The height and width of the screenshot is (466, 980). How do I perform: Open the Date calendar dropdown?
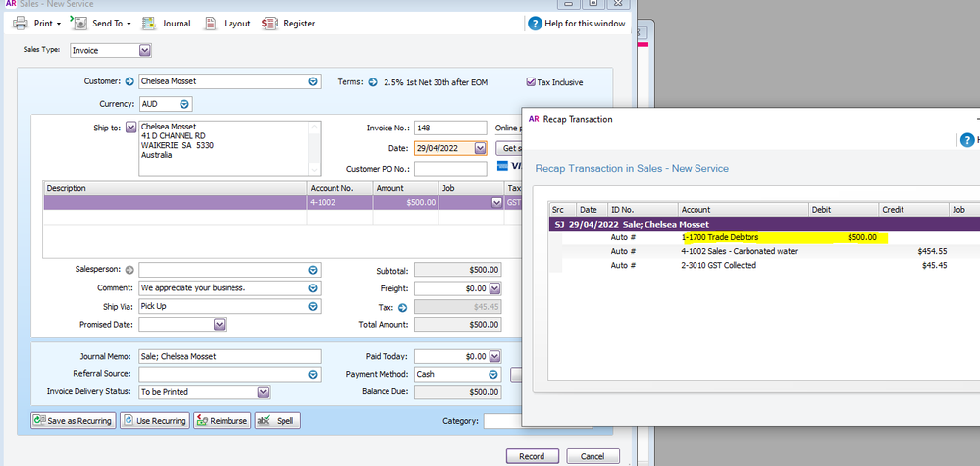(x=479, y=149)
